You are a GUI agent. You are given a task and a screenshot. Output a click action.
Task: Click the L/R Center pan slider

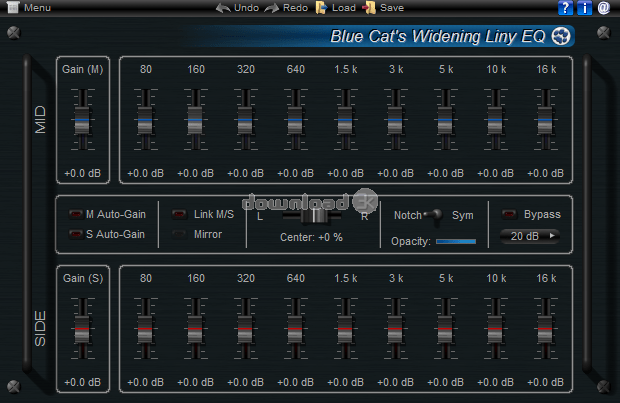312,216
